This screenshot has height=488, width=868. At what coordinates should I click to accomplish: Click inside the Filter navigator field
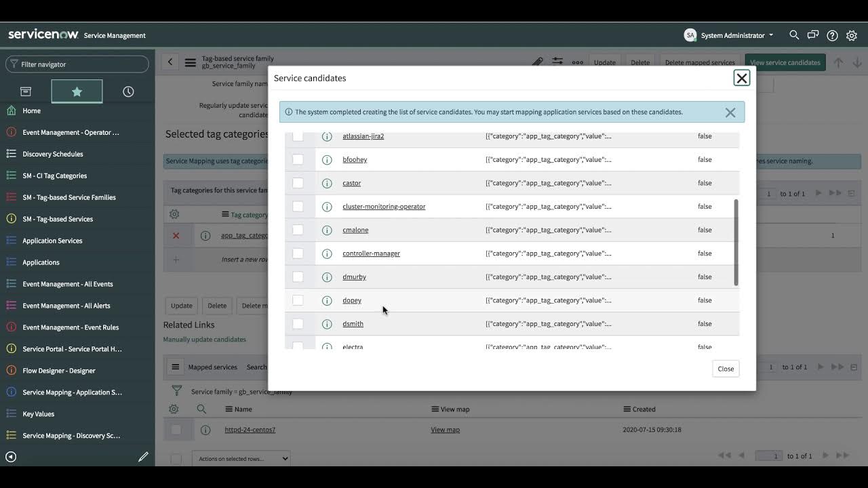[77, 64]
